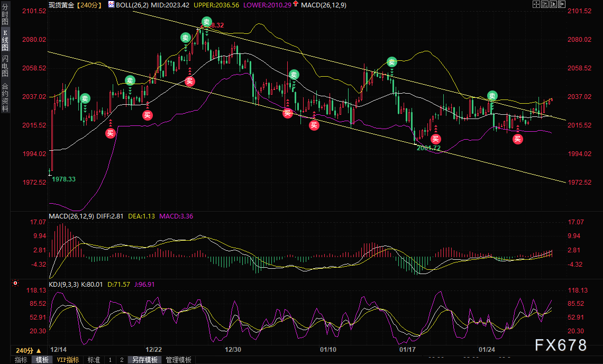Click the green 卖 marker at 2088.32 peak

(x=206, y=22)
